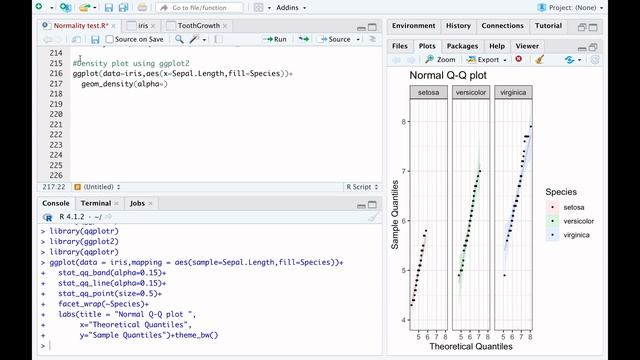
Task: Switch to the Console tab
Action: pos(56,203)
